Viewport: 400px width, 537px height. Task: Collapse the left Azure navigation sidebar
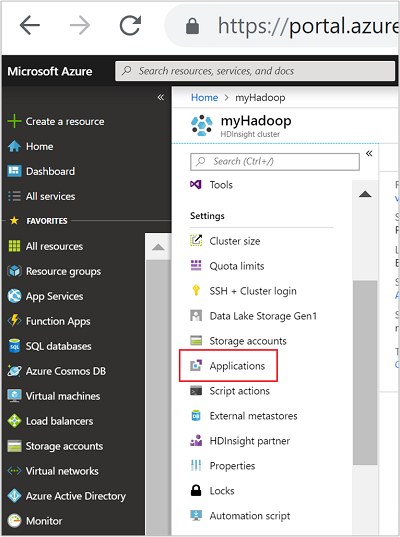(x=161, y=97)
